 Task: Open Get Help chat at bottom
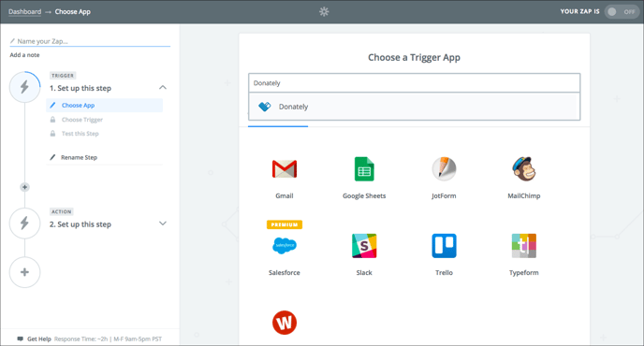coord(34,339)
